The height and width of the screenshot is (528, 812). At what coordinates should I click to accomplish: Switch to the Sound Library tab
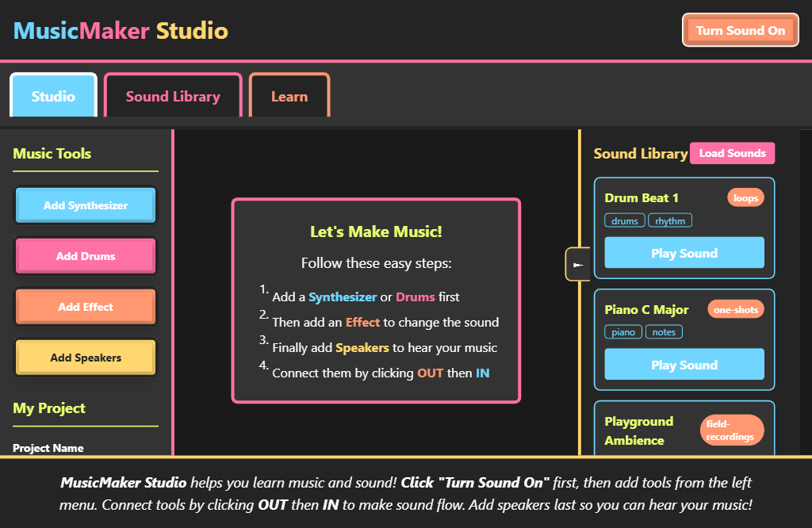pos(172,96)
